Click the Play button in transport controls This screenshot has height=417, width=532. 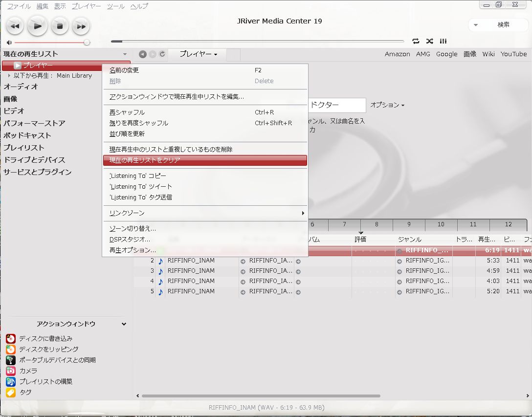pos(38,26)
